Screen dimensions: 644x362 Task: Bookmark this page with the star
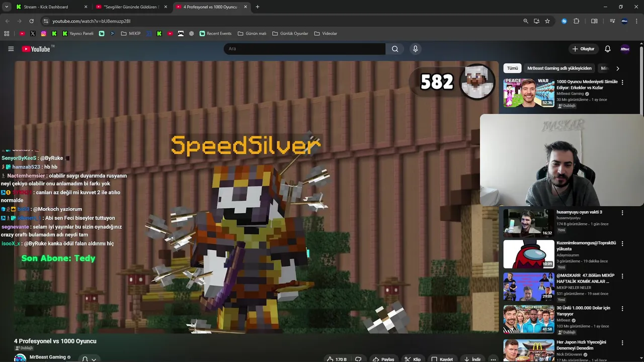tap(547, 21)
